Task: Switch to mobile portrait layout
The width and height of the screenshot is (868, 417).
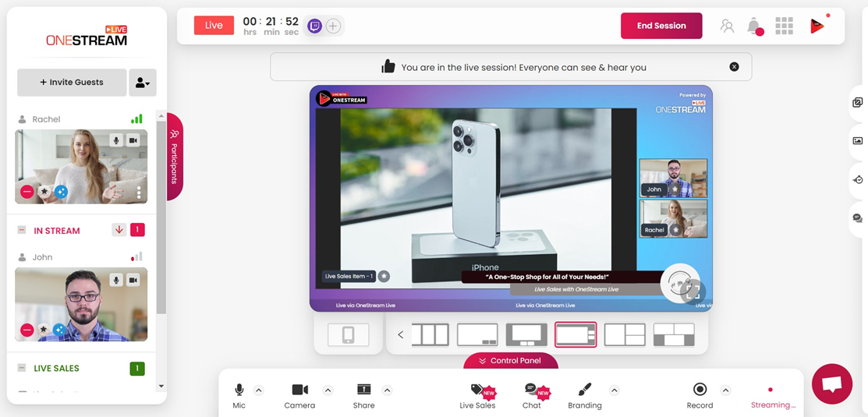Action: (348, 334)
